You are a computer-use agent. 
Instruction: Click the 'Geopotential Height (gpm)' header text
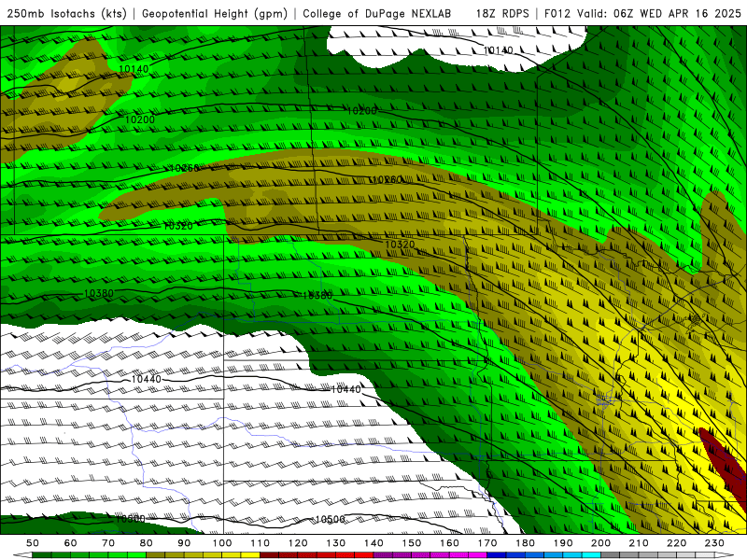[215, 14]
